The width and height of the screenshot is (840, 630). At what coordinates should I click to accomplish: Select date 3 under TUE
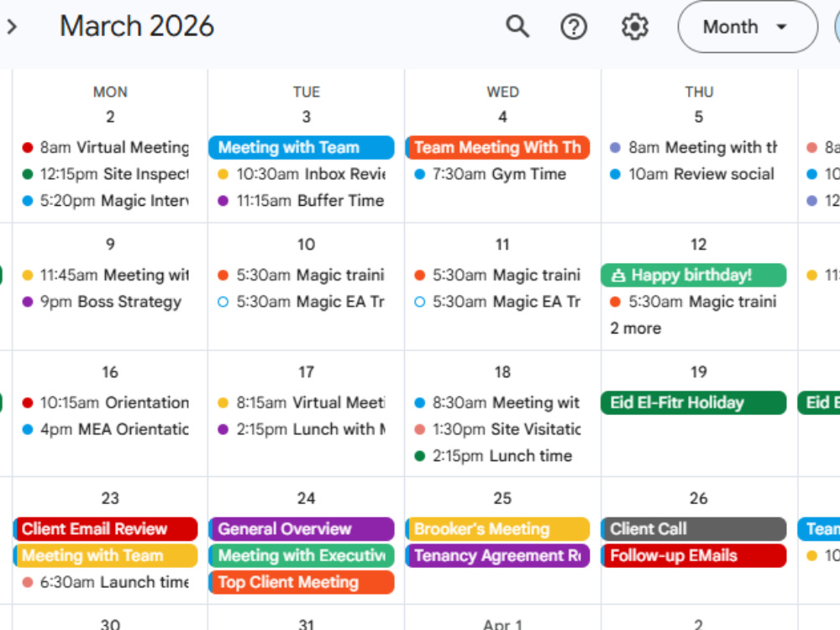306,116
